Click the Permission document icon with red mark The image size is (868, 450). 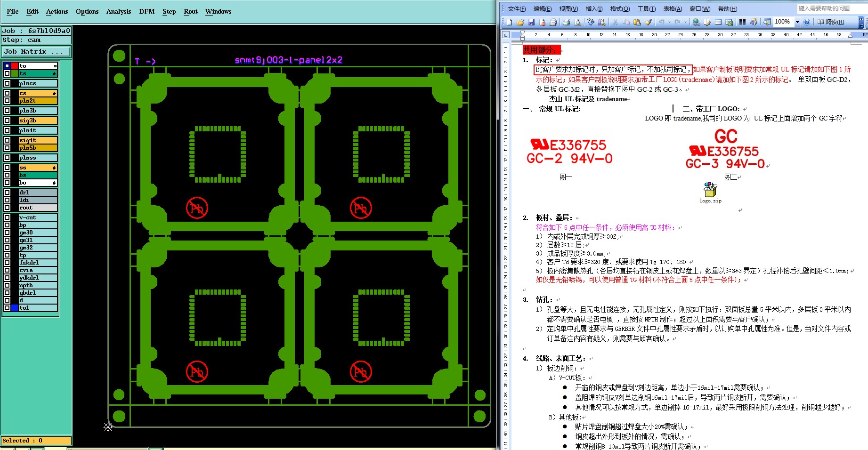542,22
